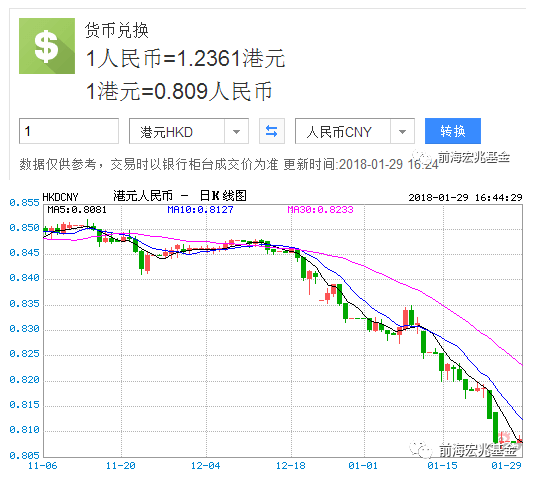Click the 11-20 date axis marker
Viewport: 540px width, 487px height.
121,466
